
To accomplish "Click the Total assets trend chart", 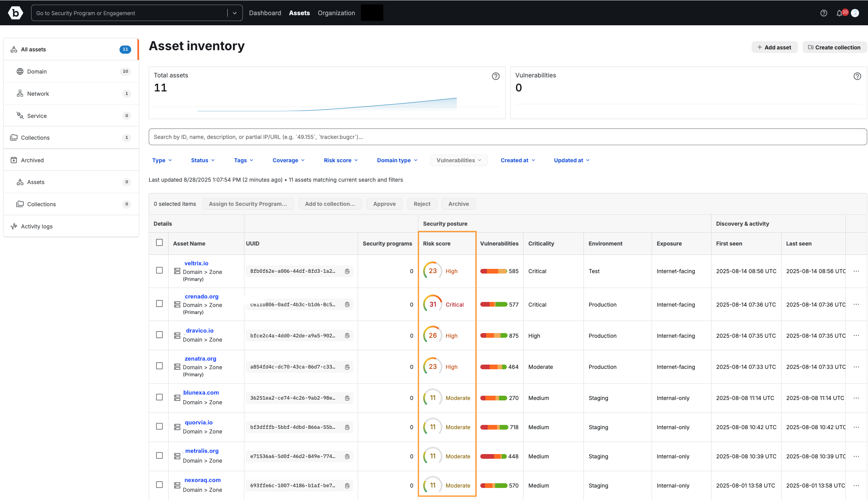I will (x=327, y=104).
